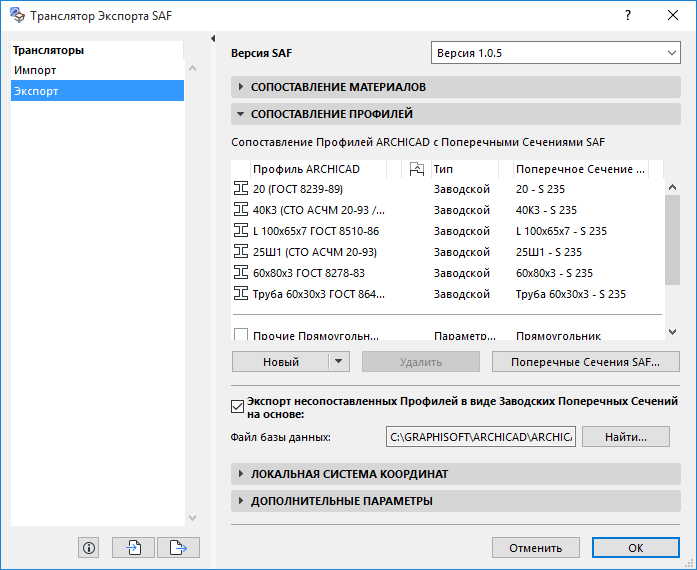Click the profile table scroll up arrow

tap(673, 187)
